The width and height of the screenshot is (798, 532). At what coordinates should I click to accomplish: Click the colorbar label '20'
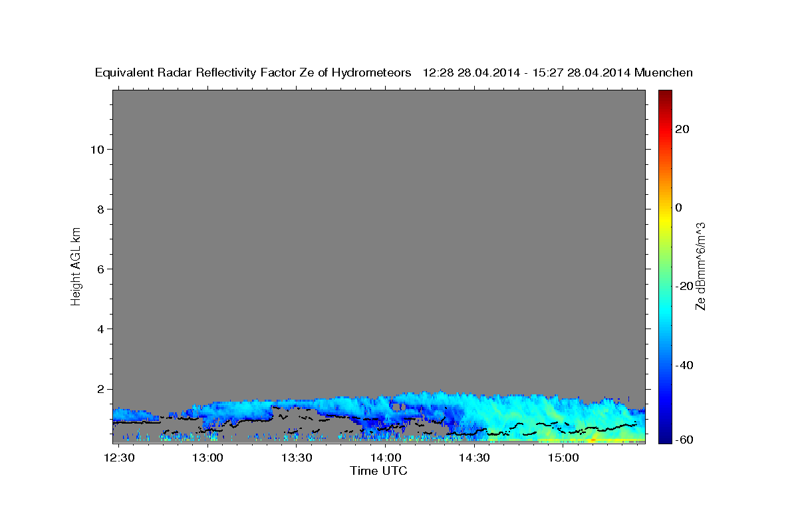click(x=682, y=129)
